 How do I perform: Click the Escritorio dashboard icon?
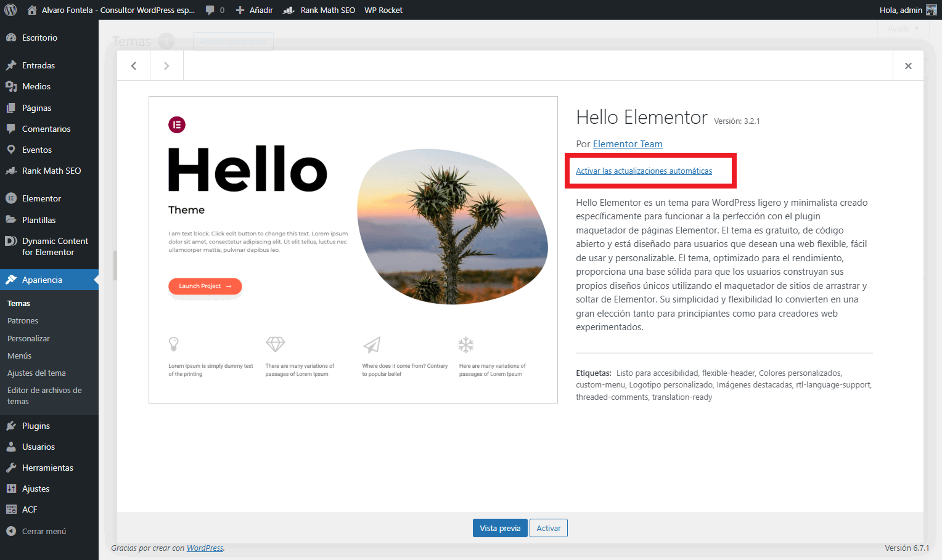pos(11,38)
